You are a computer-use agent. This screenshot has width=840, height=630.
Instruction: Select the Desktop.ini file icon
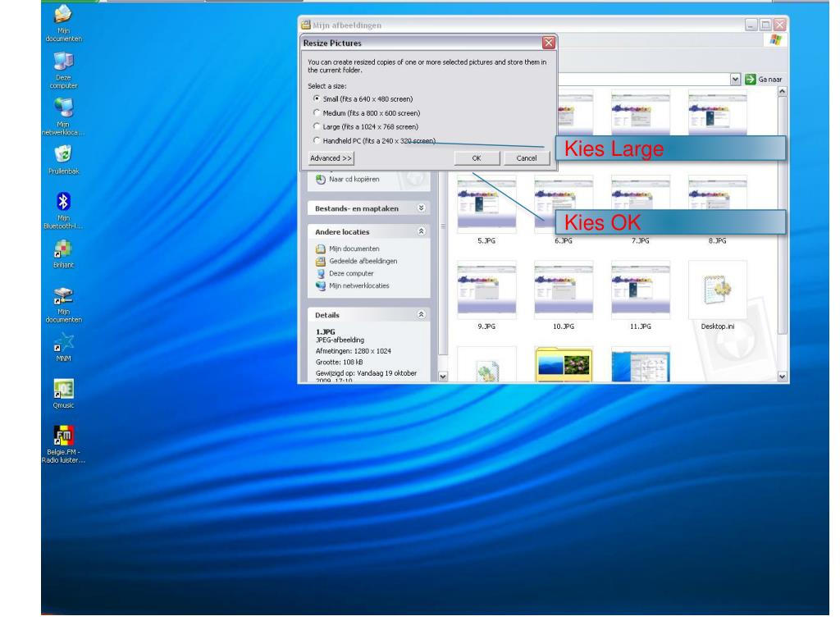pyautogui.click(x=717, y=290)
